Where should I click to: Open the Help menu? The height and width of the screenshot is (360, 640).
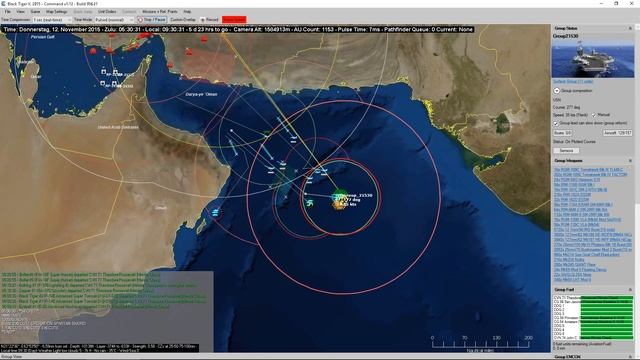(187, 11)
